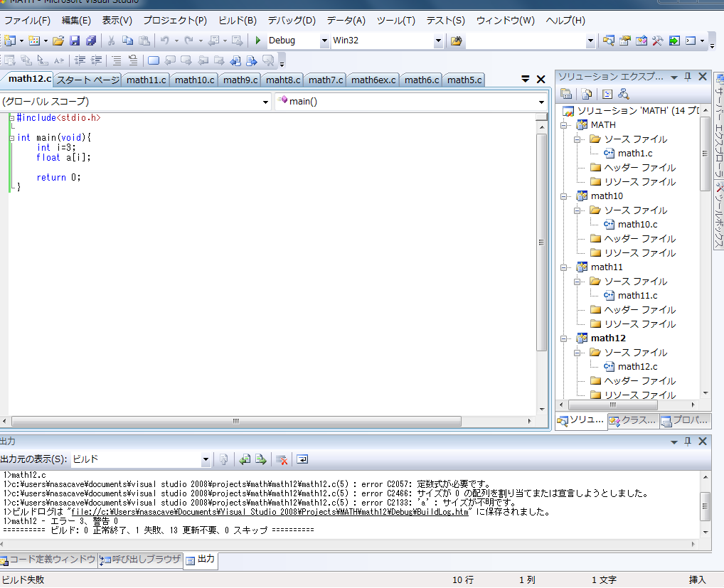Switch to the 呼び出しブラウザ bottom tab
Viewport: 724px width, 588px height.
(140, 560)
